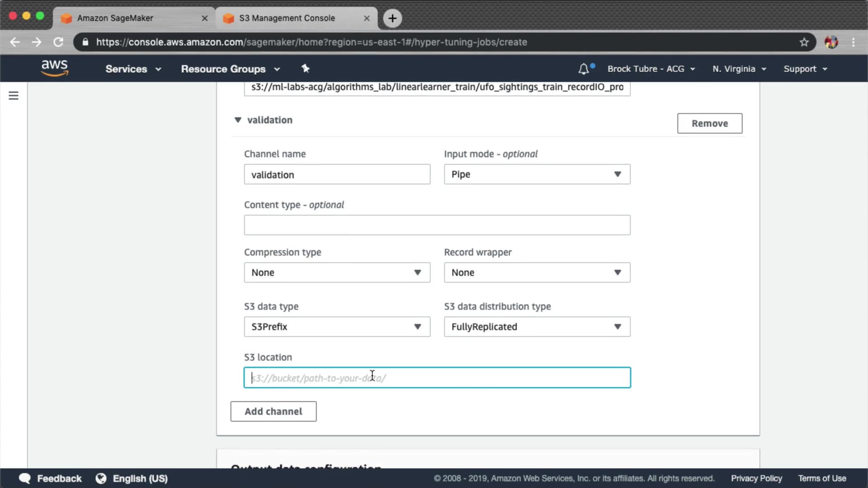Open the Services menu

tap(133, 69)
